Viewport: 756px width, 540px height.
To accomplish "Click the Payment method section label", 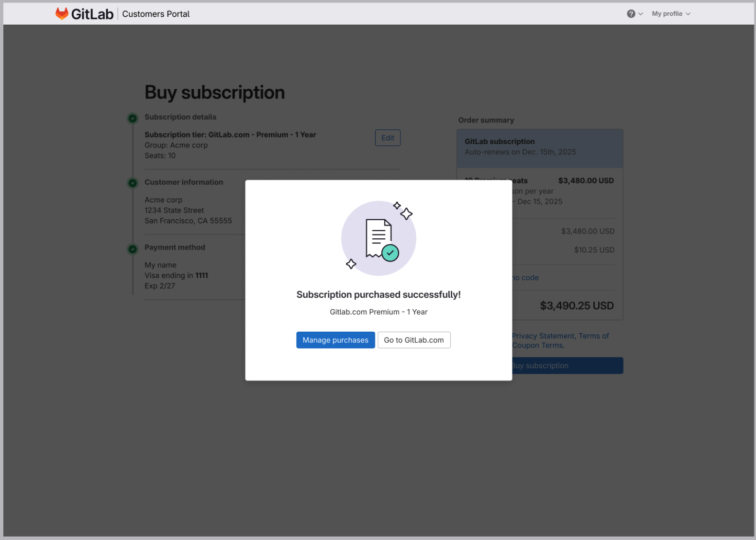I will pos(175,247).
